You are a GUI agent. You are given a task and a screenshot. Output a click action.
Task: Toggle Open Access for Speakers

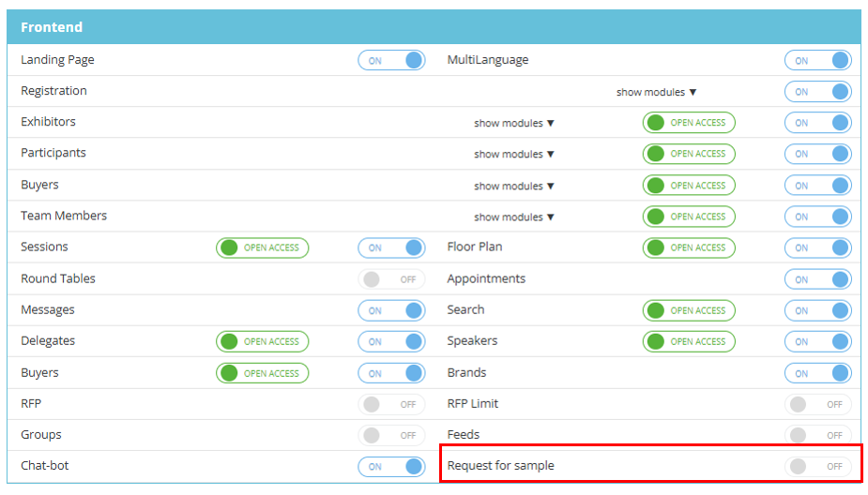click(x=689, y=341)
